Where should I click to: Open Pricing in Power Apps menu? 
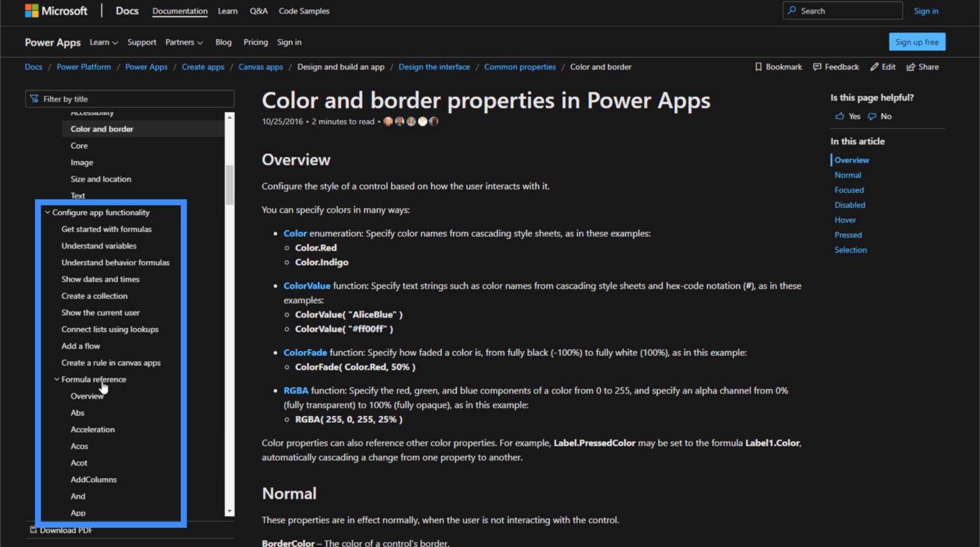256,42
